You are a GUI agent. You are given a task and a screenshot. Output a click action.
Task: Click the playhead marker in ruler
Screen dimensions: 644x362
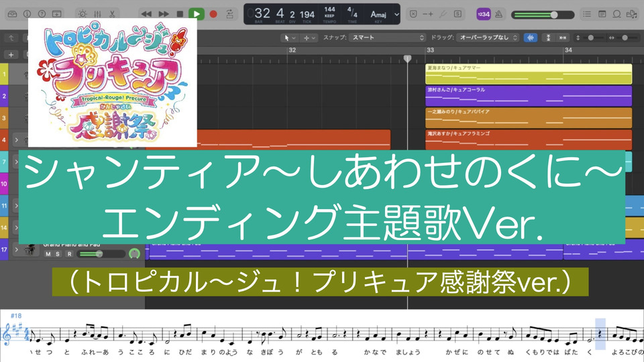(407, 59)
